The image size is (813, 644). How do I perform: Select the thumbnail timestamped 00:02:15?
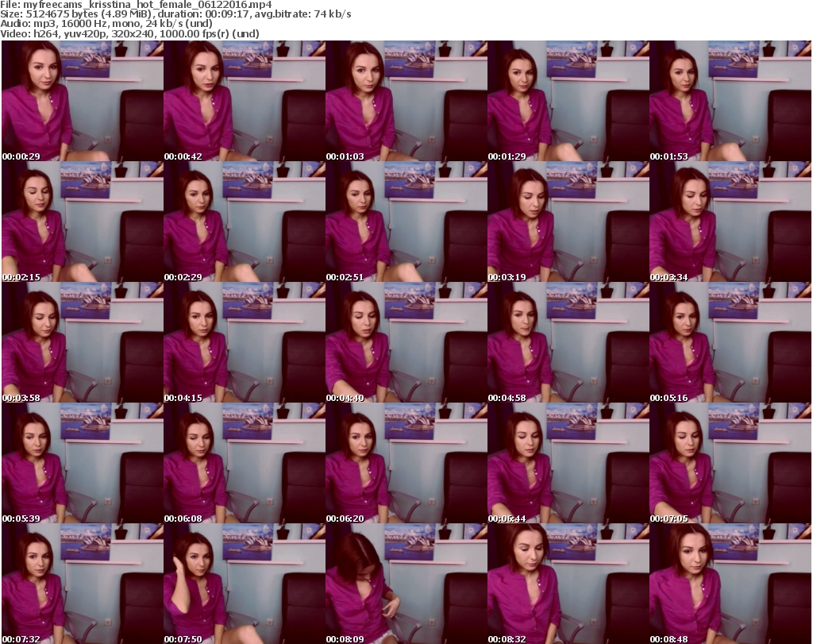click(83, 222)
